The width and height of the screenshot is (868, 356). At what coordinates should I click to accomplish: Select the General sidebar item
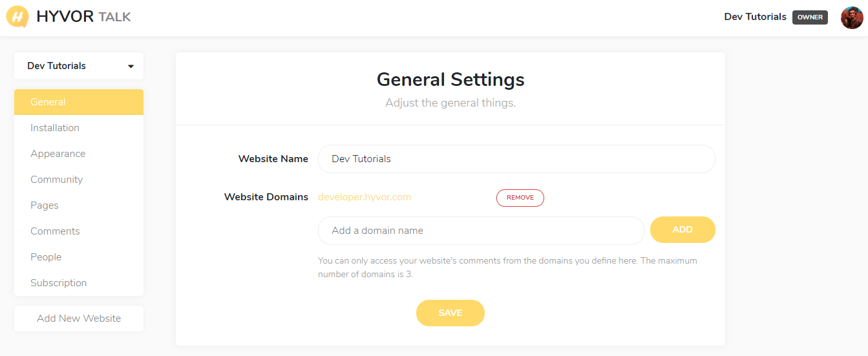point(79,102)
